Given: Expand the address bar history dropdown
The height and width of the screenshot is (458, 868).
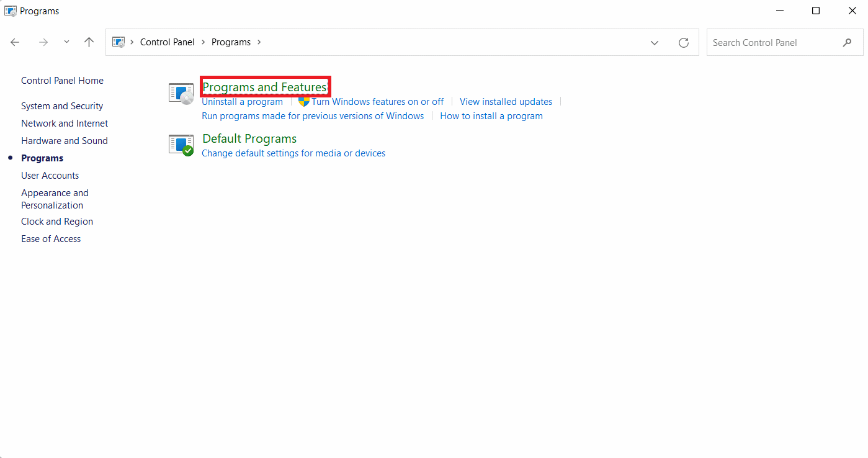Looking at the screenshot, I should pyautogui.click(x=655, y=42).
